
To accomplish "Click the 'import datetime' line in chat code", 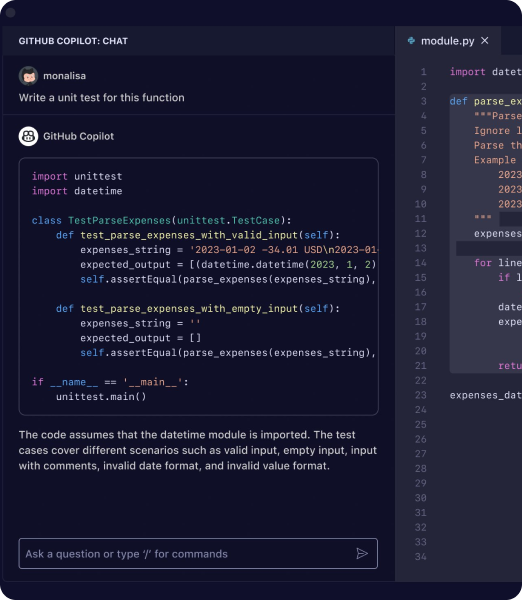I will pos(77,191).
